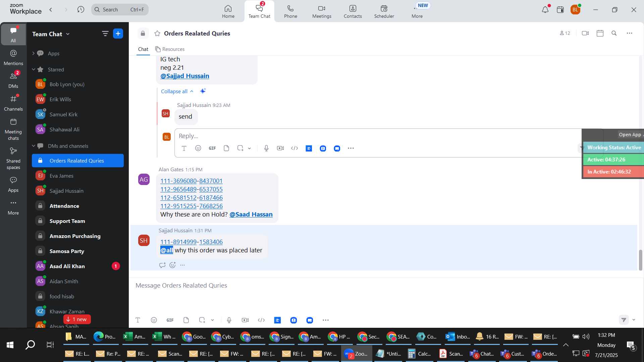Viewport: 644px width, 362px height.
Task: Open the Channels sidebar section
Action: (13, 103)
